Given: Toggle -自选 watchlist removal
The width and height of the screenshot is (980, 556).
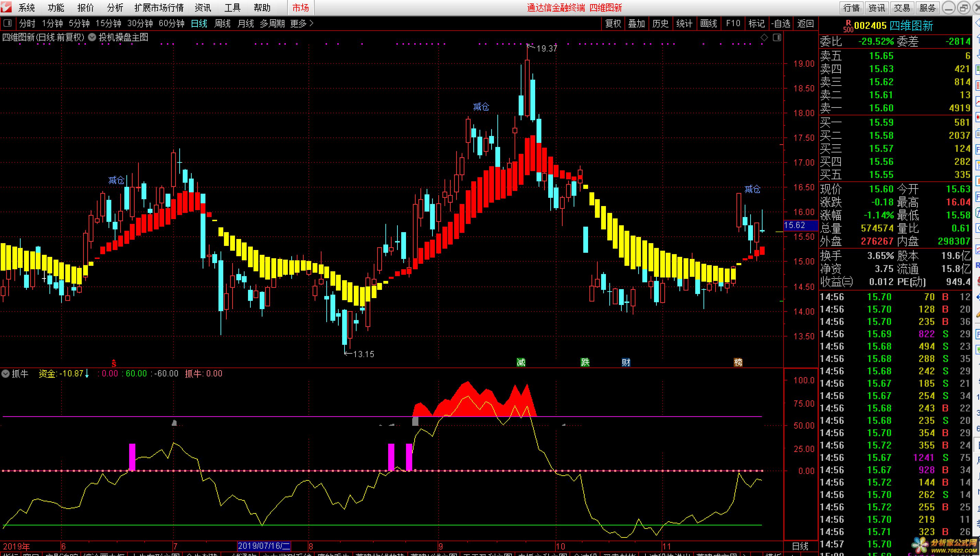Looking at the screenshot, I should point(781,24).
